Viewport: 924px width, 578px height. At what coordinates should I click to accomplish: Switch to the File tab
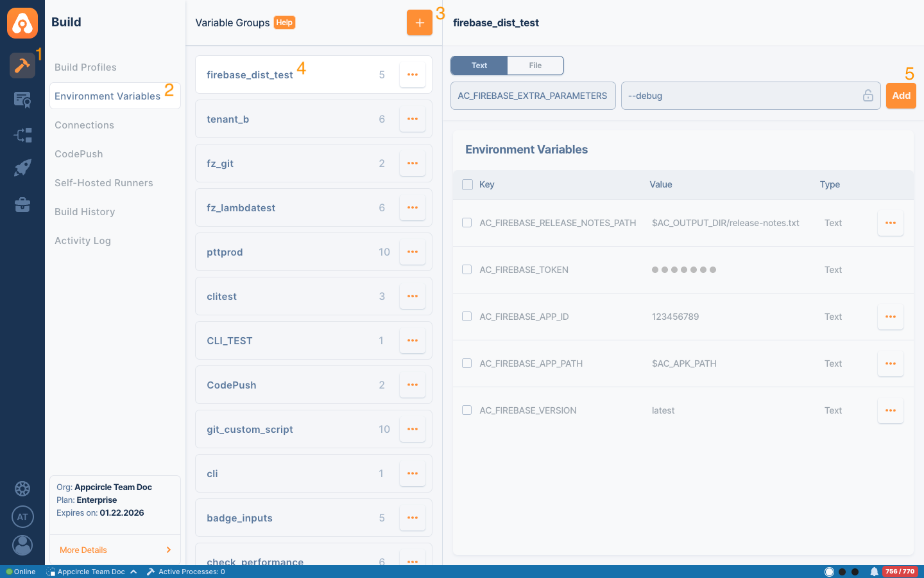point(535,66)
